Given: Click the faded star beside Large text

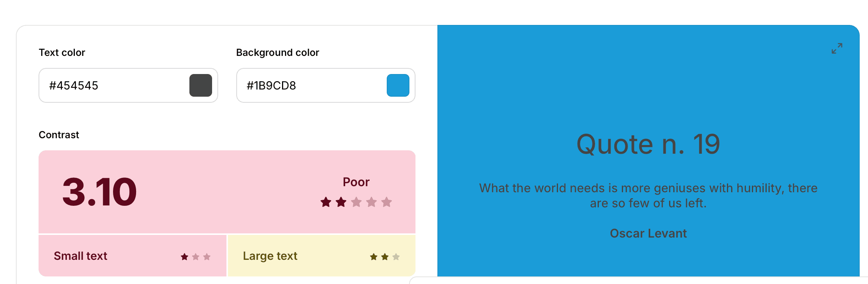Looking at the screenshot, I should pos(396,257).
